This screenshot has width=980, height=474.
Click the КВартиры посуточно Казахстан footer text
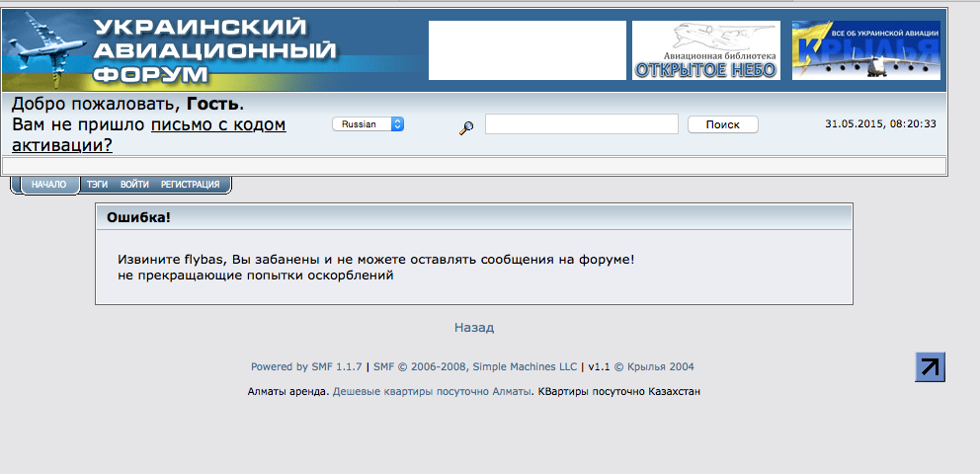click(x=618, y=391)
